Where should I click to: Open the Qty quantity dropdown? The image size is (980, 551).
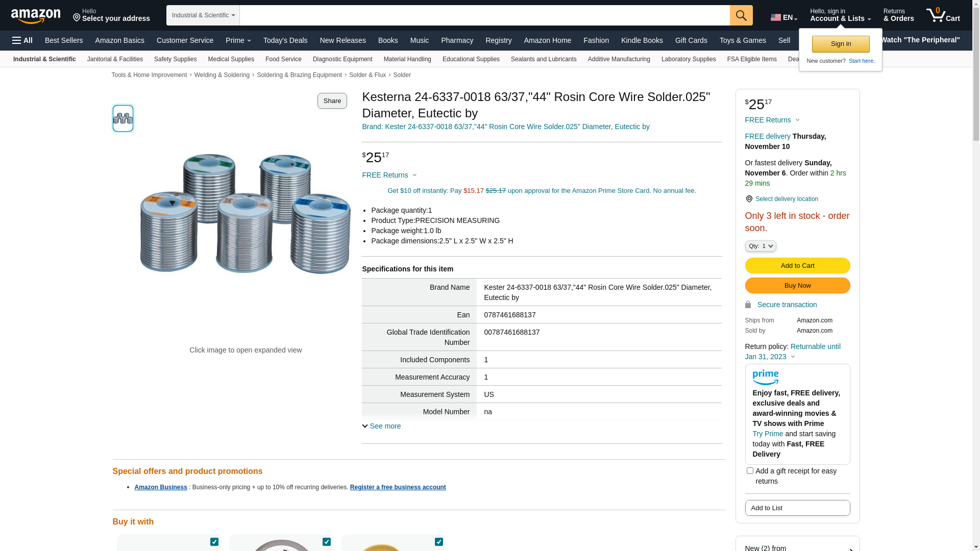point(760,246)
